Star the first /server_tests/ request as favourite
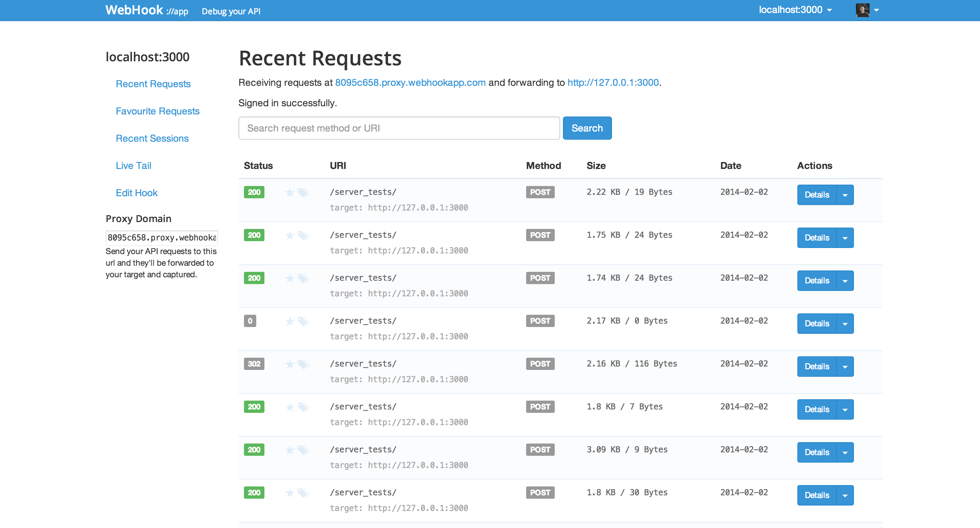This screenshot has width=980, height=528. (289, 192)
